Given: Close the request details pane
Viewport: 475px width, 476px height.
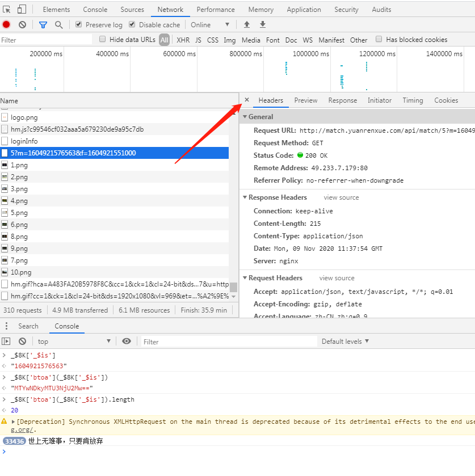Looking at the screenshot, I should [x=247, y=100].
